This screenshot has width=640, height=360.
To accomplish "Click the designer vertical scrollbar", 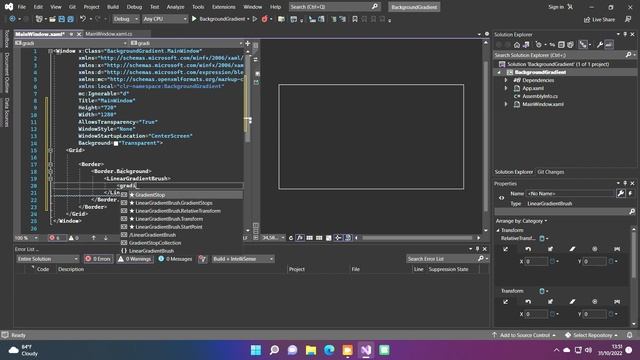I will click(x=486, y=136).
